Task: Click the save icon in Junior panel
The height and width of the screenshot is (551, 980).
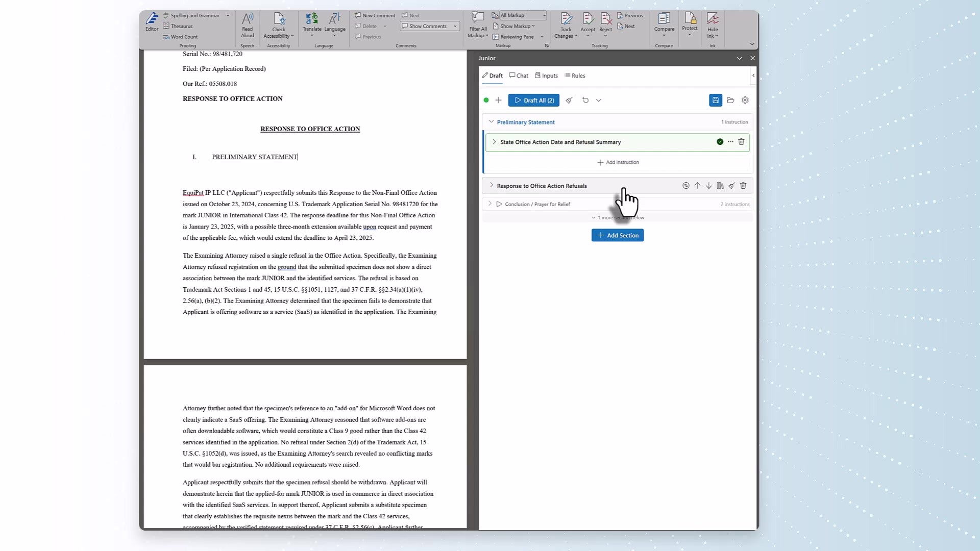Action: [x=715, y=101]
